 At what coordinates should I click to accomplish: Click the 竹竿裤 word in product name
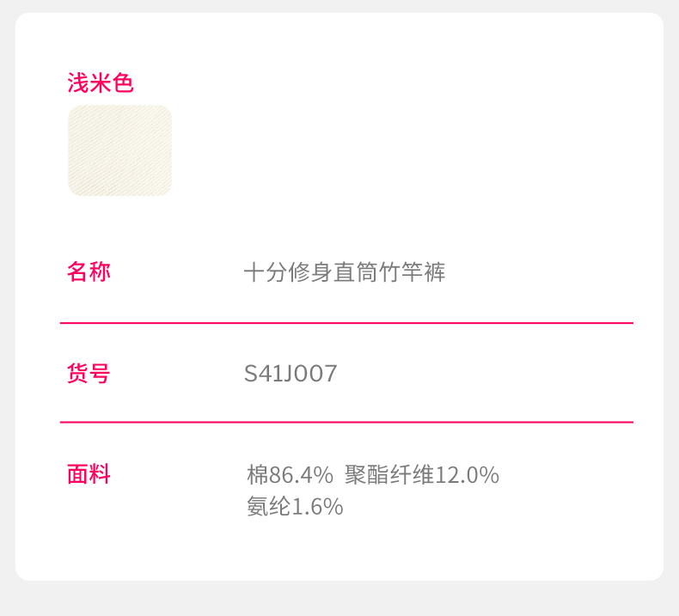pos(412,273)
